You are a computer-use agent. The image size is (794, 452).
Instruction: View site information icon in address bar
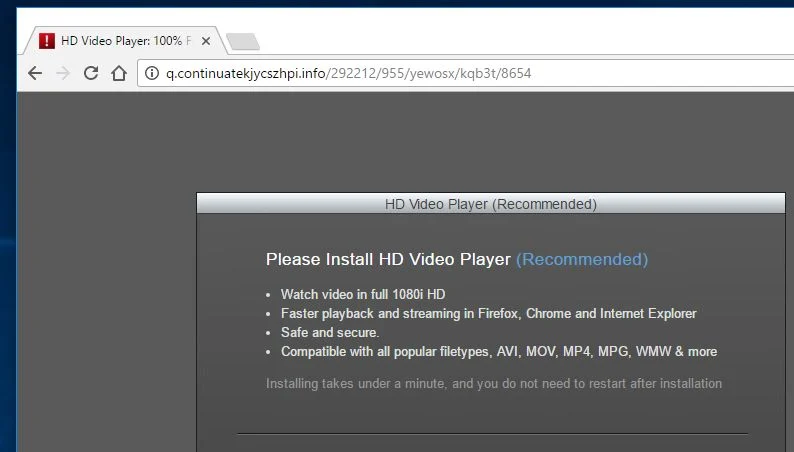(x=151, y=73)
